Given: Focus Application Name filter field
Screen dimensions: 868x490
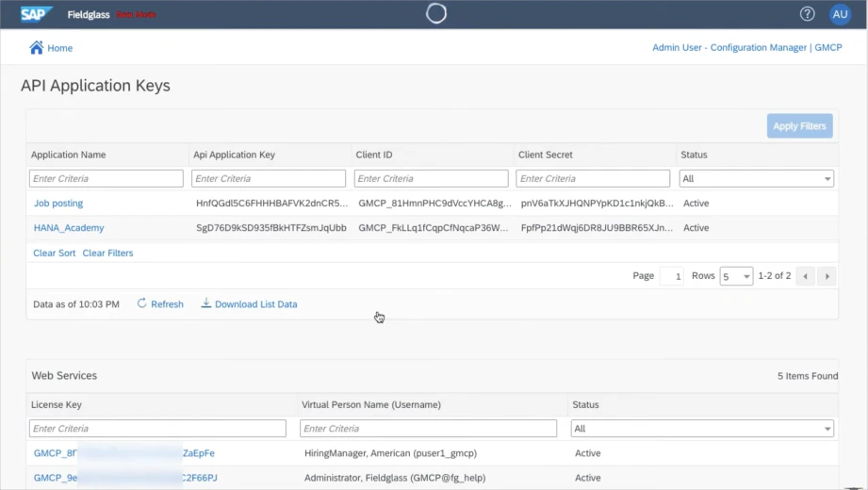Looking at the screenshot, I should [106, 178].
